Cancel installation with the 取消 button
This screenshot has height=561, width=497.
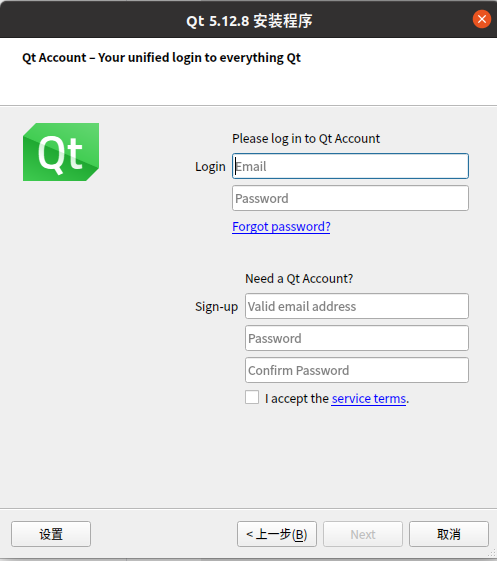tap(449, 534)
